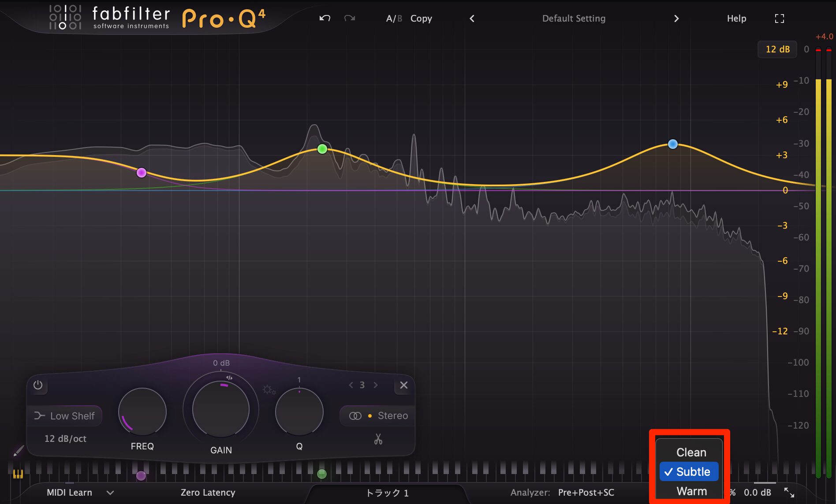This screenshot has height=504, width=836.
Task: Expand the MIDI Learn dropdown arrow
Action: [x=110, y=493]
